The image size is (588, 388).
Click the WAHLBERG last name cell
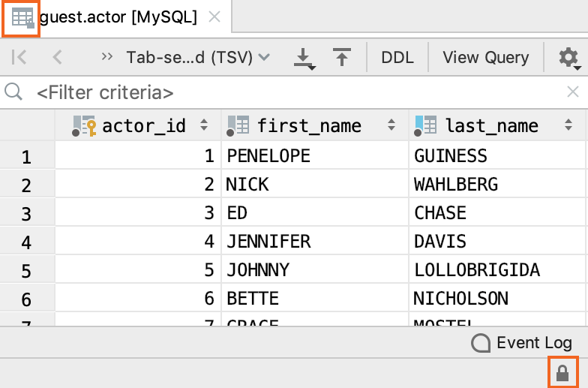point(497,184)
